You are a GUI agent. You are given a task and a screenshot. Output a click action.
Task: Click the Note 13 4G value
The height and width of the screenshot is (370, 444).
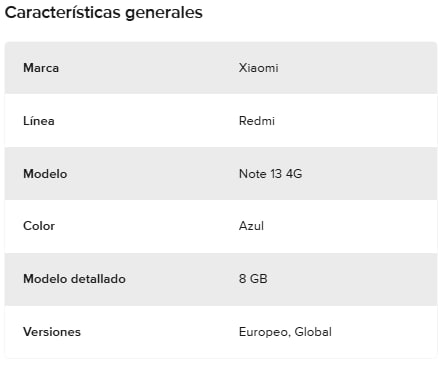[271, 174]
